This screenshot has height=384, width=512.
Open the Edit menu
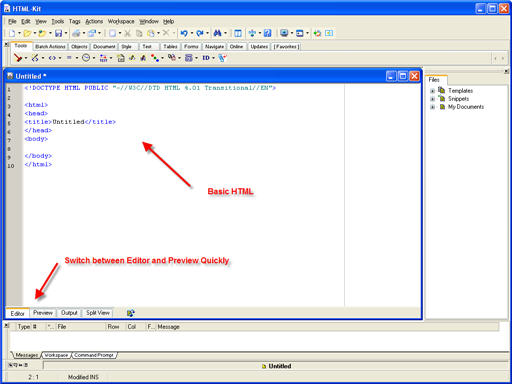pyautogui.click(x=26, y=21)
